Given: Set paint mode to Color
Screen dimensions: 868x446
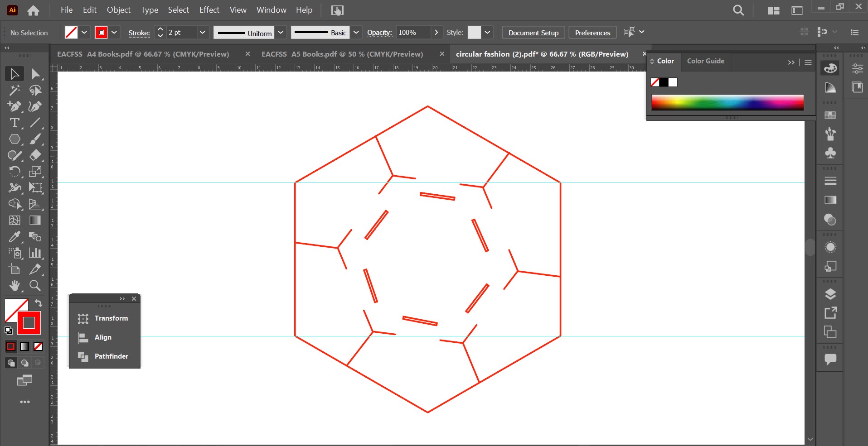Looking at the screenshot, I should pyautogui.click(x=11, y=346).
